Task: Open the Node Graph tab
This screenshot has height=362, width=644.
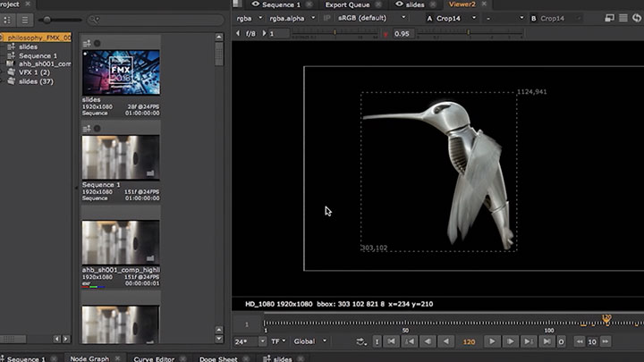Action: coord(89,358)
